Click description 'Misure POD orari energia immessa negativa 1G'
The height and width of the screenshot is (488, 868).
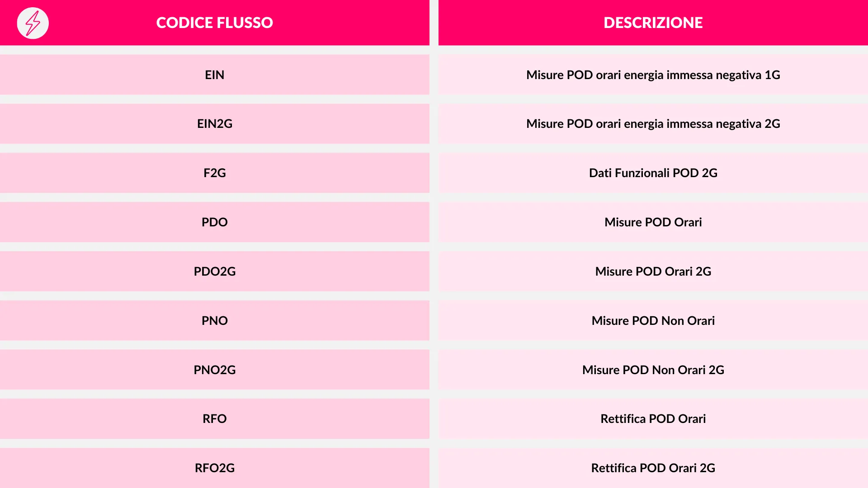click(653, 75)
